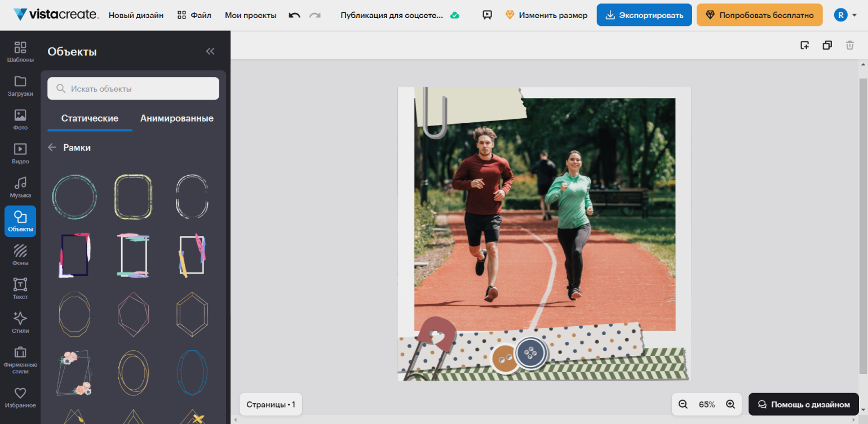
Task: Select the pink-purple geometric hexagon frame
Action: 133,314
